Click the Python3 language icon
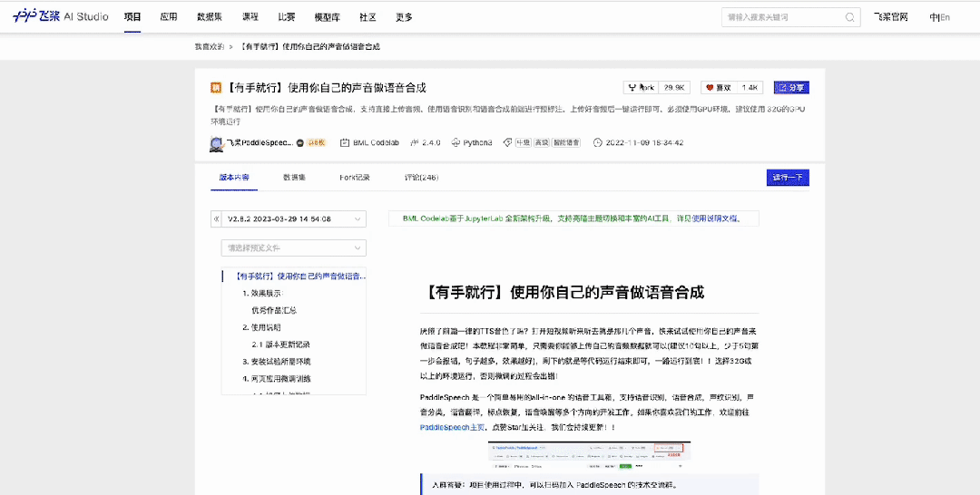The image size is (980, 495). point(456,143)
